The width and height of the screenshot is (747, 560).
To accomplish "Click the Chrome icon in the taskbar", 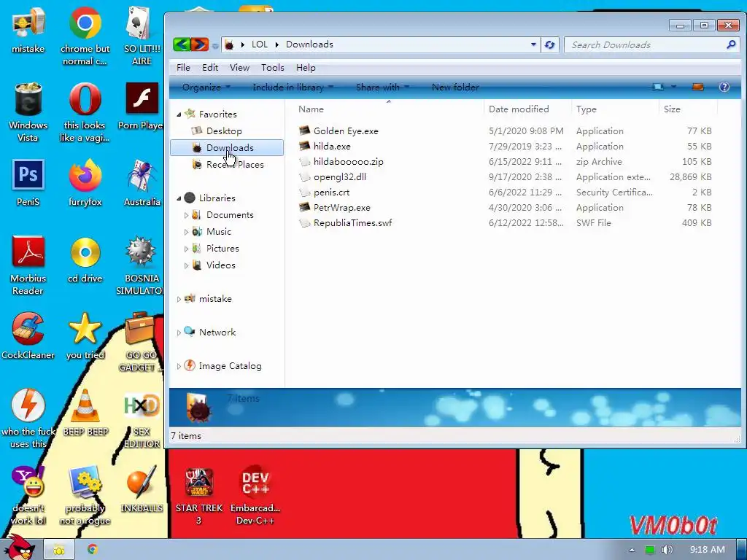I will 93,550.
